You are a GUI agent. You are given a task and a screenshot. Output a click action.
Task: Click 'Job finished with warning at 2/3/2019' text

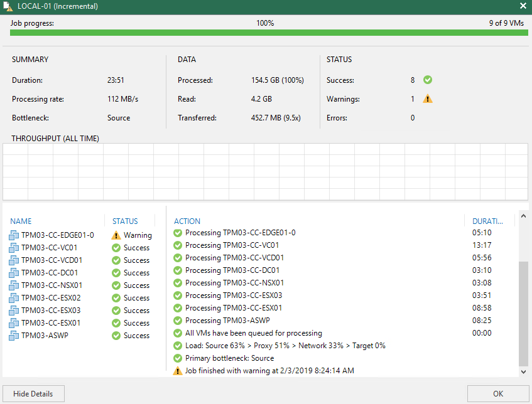click(269, 371)
